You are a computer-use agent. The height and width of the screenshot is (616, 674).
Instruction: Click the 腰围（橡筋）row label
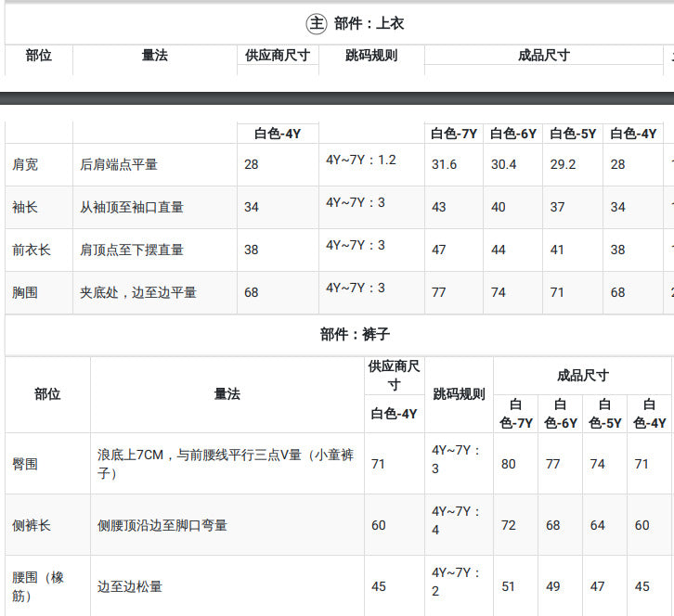pyautogui.click(x=38, y=586)
